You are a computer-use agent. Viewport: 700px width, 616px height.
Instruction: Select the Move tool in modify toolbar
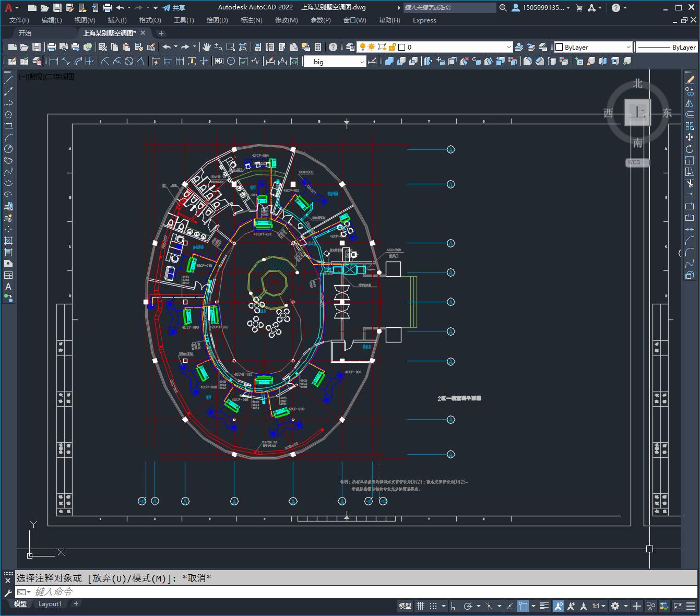click(x=690, y=137)
